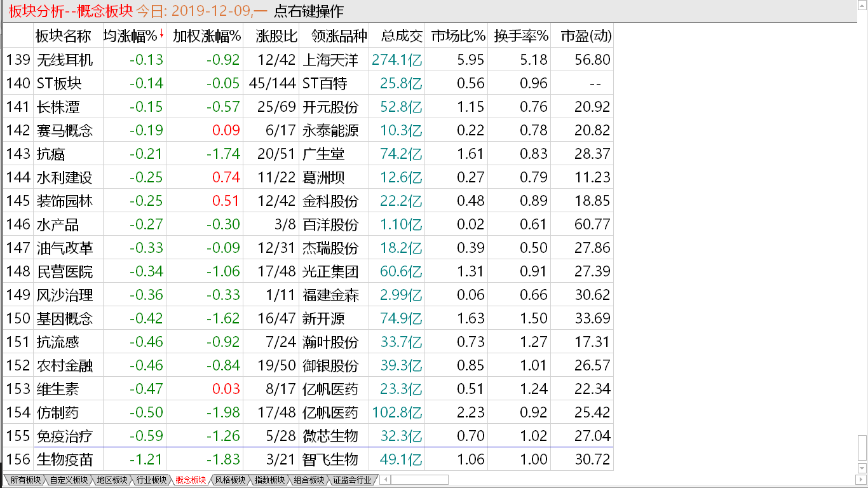
Task: Select the 基因概念 sector name
Action: [x=65, y=318]
